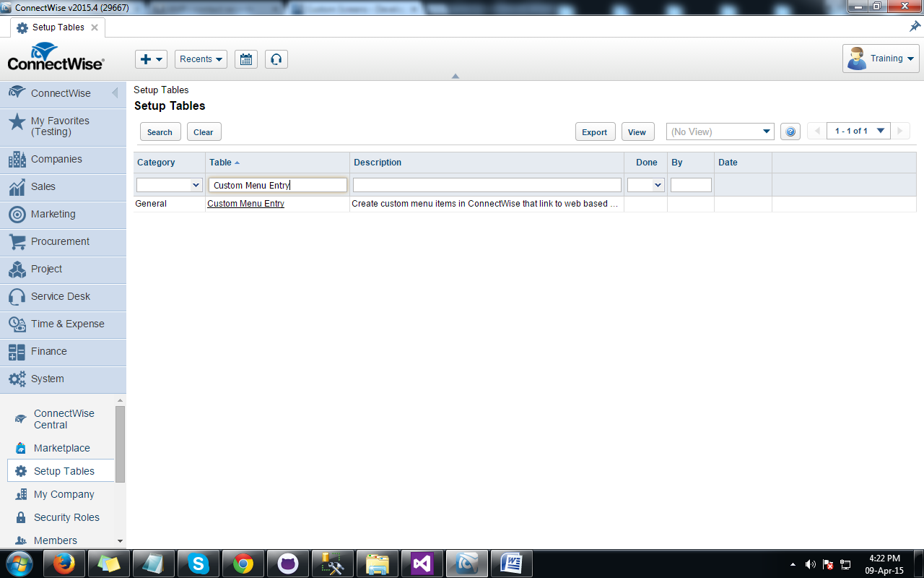The height and width of the screenshot is (578, 924).
Task: Open the Recents dropdown
Action: click(x=201, y=59)
